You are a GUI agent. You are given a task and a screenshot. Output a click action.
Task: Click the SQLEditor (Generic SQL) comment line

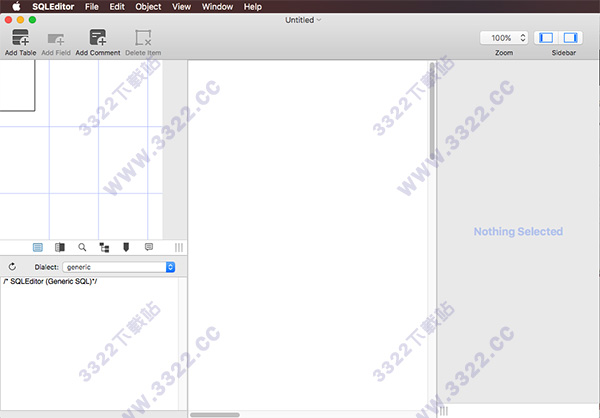click(50, 281)
